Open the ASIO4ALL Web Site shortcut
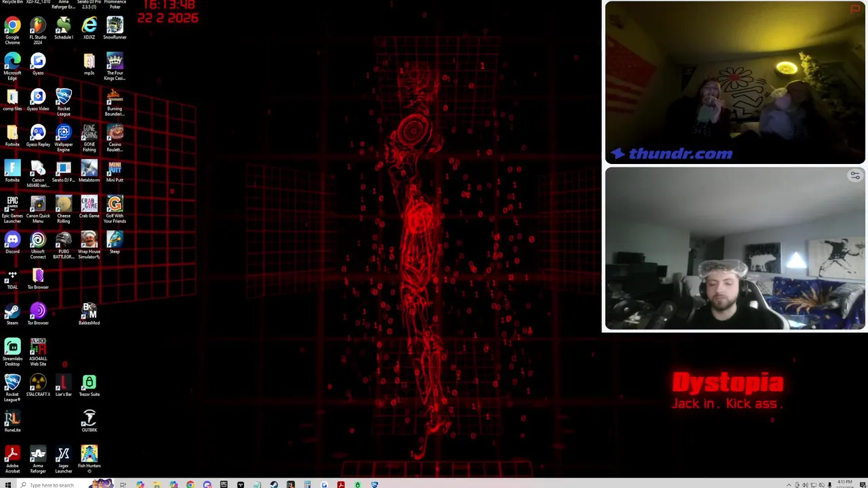Image resolution: width=868 pixels, height=488 pixels. point(38,352)
